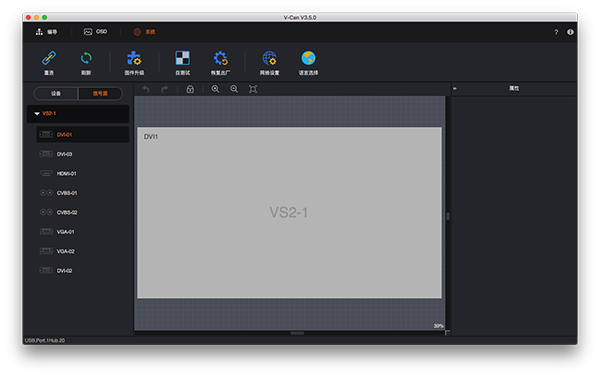Image resolution: width=600 pixels, height=377 pixels.
Task: Select the device segment button
Action: (x=56, y=93)
